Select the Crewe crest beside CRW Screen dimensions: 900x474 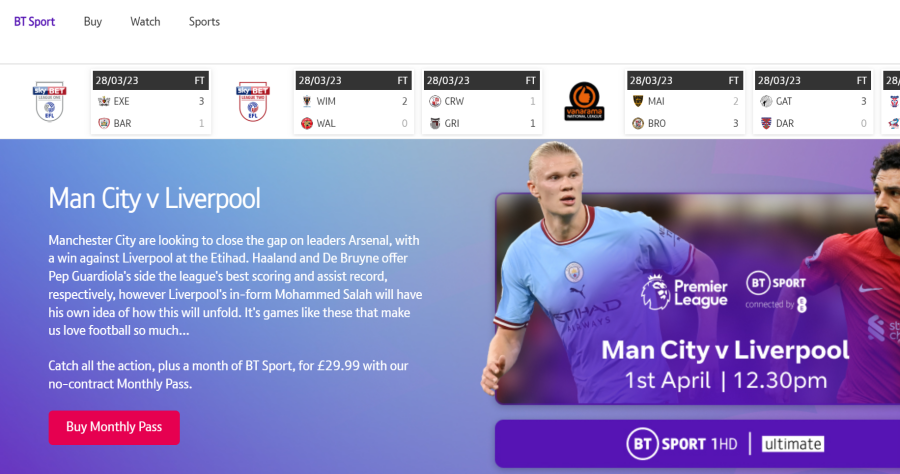pos(435,102)
